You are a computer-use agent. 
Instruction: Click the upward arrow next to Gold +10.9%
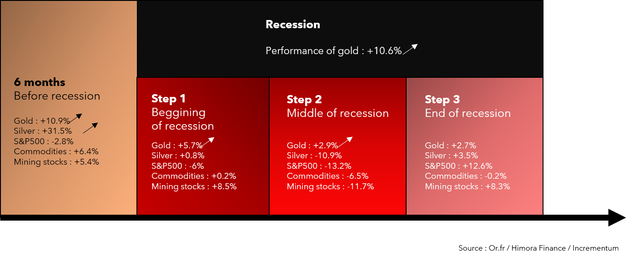coord(75,119)
